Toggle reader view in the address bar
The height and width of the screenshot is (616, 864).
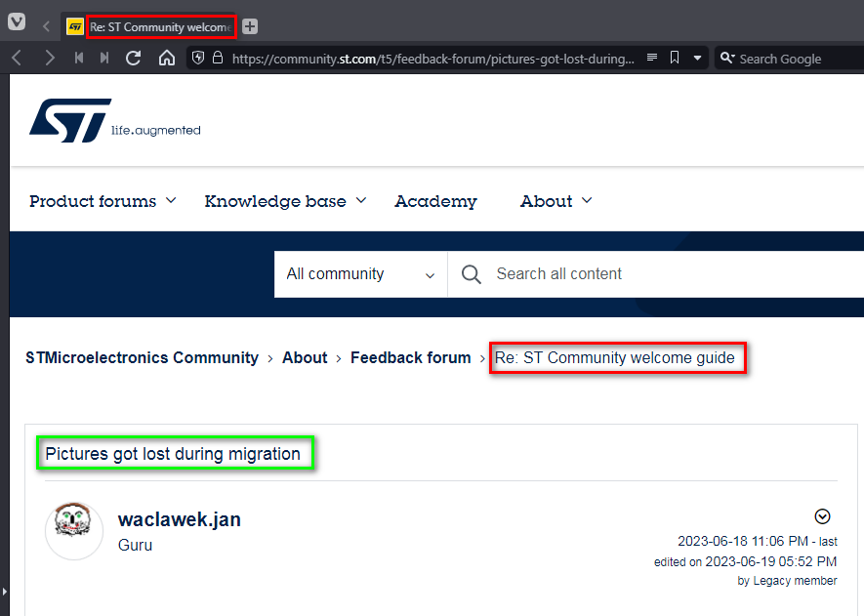[652, 58]
